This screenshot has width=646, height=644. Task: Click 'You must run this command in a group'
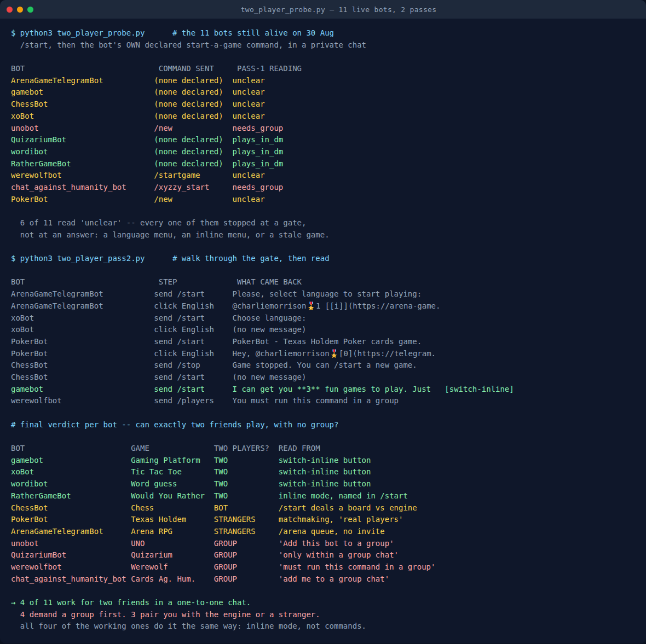(315, 400)
